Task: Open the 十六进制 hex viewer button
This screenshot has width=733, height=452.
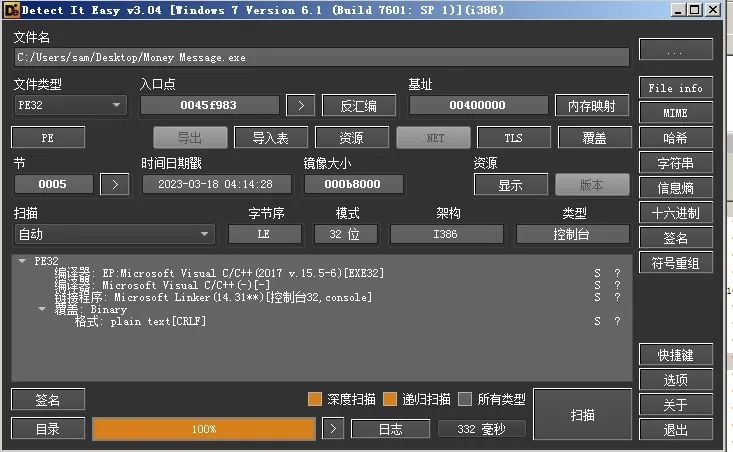Action: 676,213
